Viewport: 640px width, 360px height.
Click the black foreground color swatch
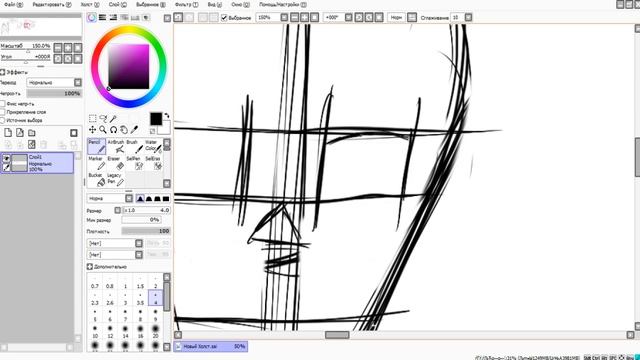pyautogui.click(x=156, y=119)
